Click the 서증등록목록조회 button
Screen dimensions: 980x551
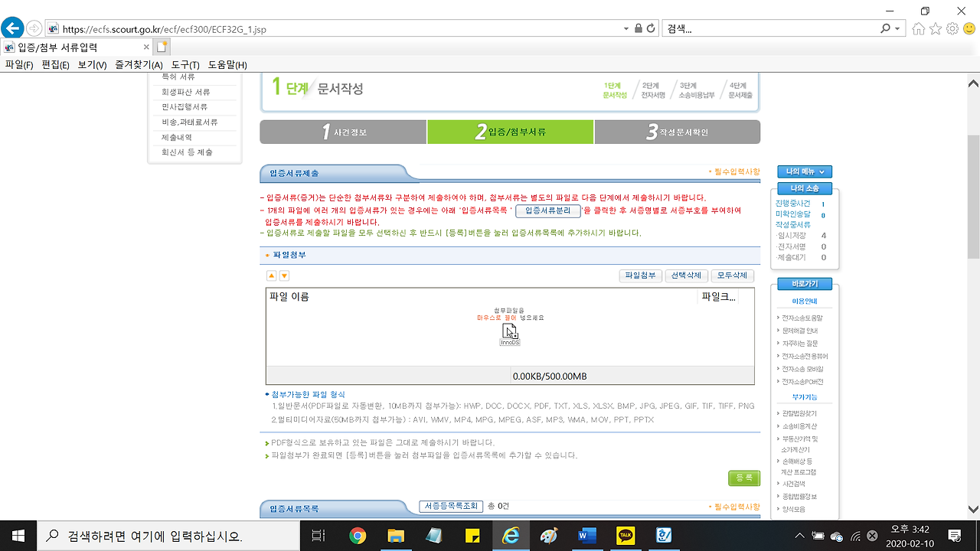tap(451, 506)
